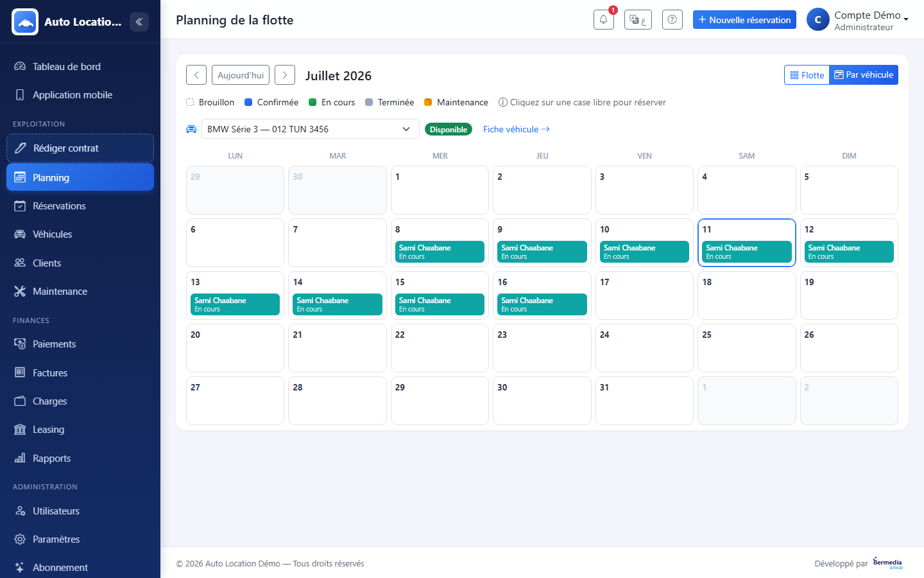Click the blue Confirmée legend swatch
This screenshot has width=924, height=578.
point(248,102)
